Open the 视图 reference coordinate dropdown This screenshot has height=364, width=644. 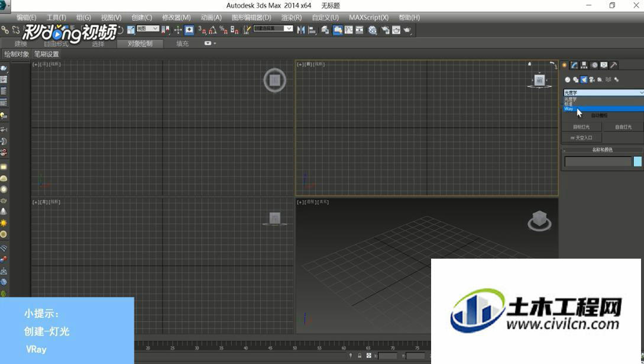[x=147, y=28]
